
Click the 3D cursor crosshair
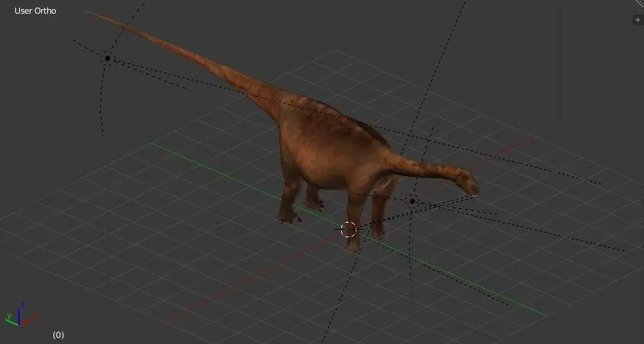click(349, 230)
